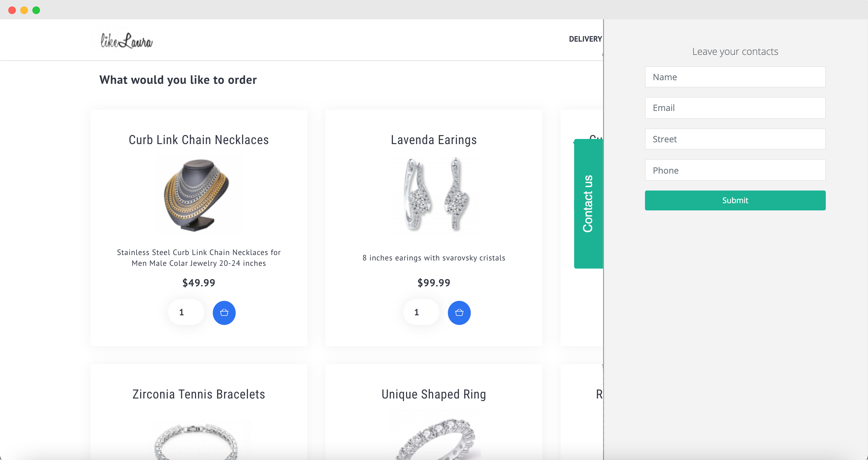Select quantity field for Lavenda Earings

click(x=418, y=312)
